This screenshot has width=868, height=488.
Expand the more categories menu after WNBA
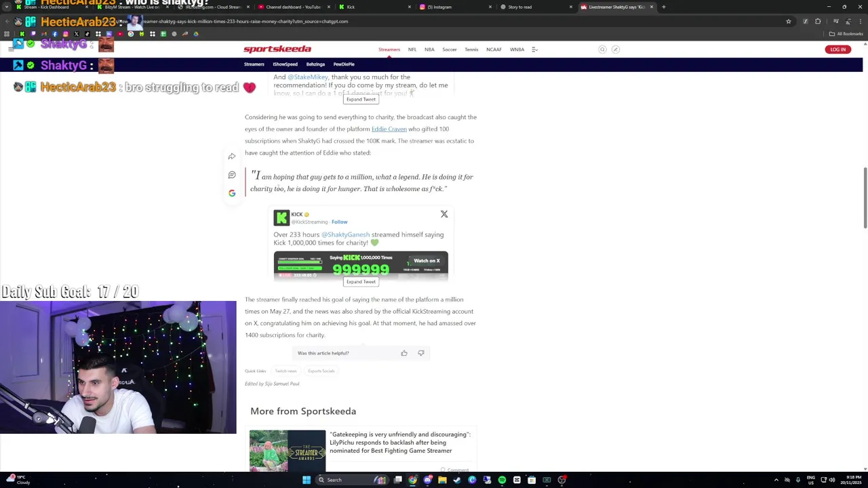pos(534,49)
